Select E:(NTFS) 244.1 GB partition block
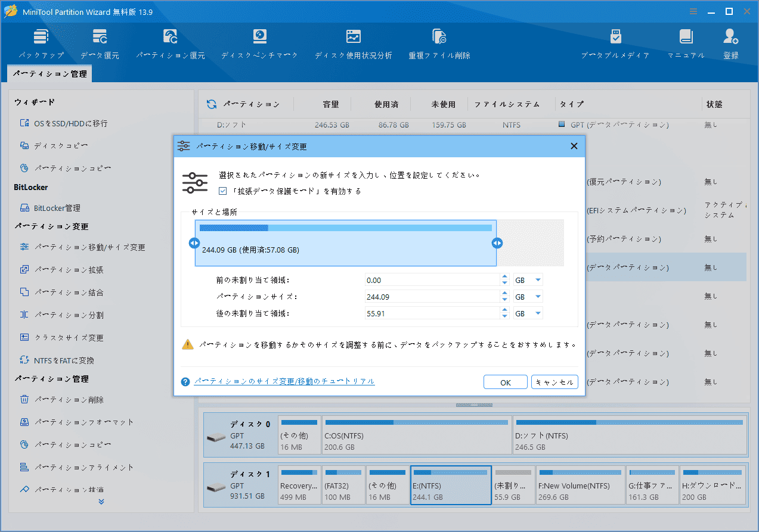Screen dimensions: 759x532 (451, 485)
